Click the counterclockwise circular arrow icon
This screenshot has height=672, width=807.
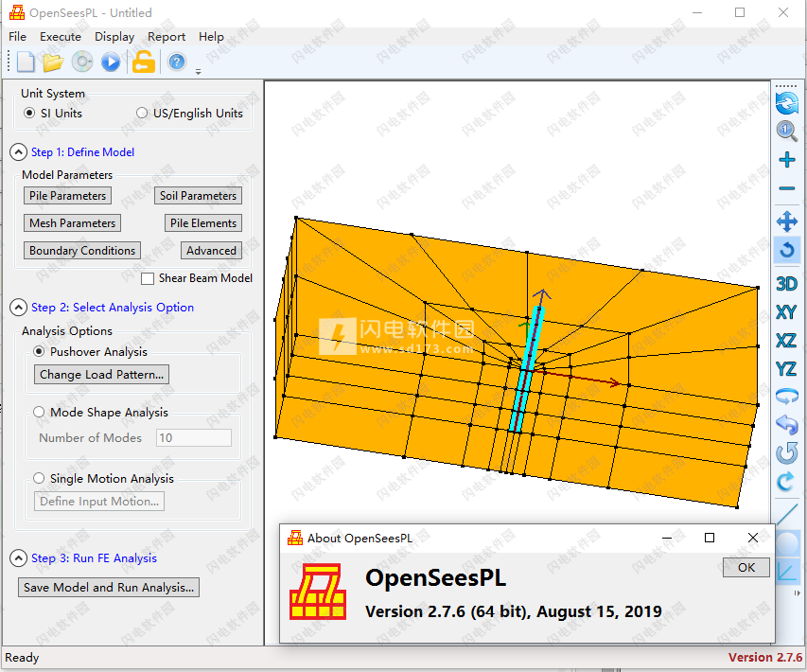pos(786,453)
